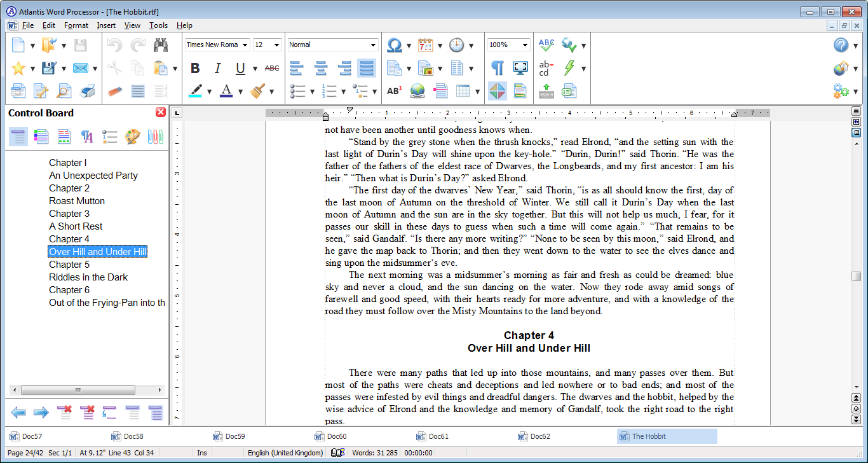The height and width of the screenshot is (463, 868).
Task: Open the Edit menu
Action: pos(49,25)
